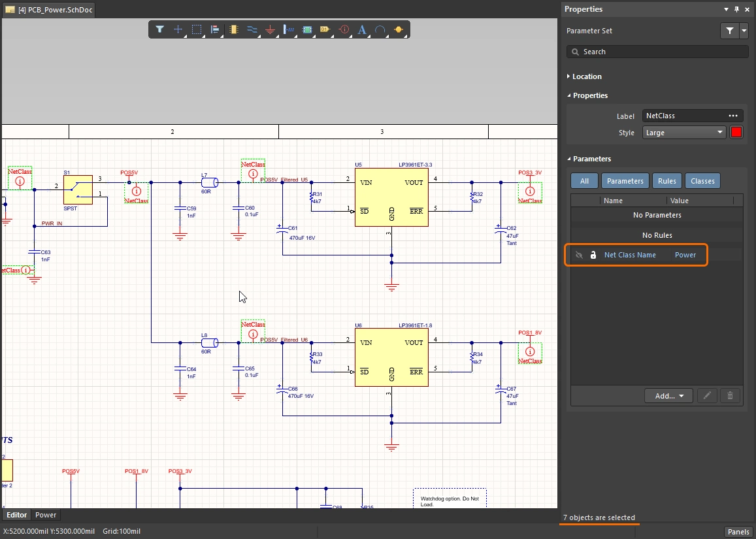Screen dimensions: 756x539
Task: Toggle lock on Net Class Name row
Action: [x=593, y=255]
